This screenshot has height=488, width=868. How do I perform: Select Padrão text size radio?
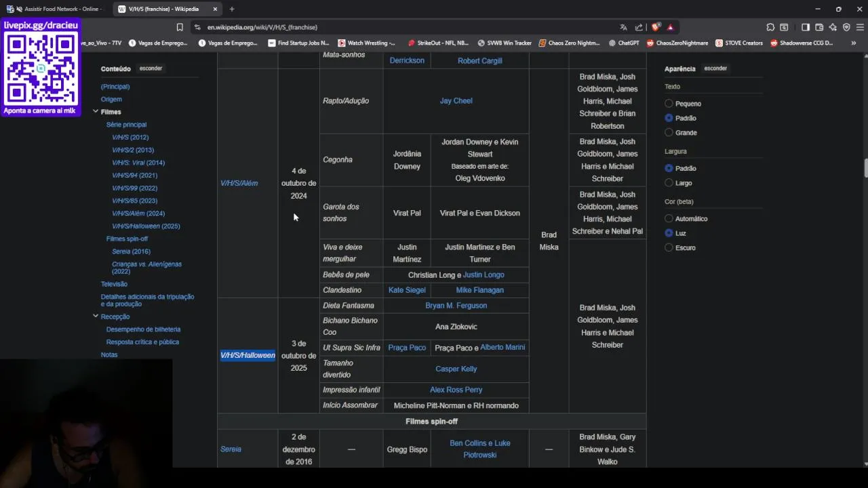click(669, 118)
